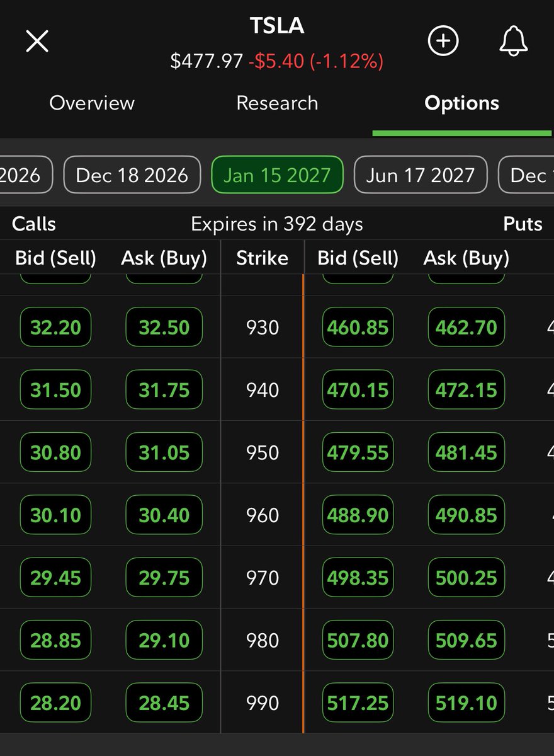Tap the 950 strike price label

point(262,452)
